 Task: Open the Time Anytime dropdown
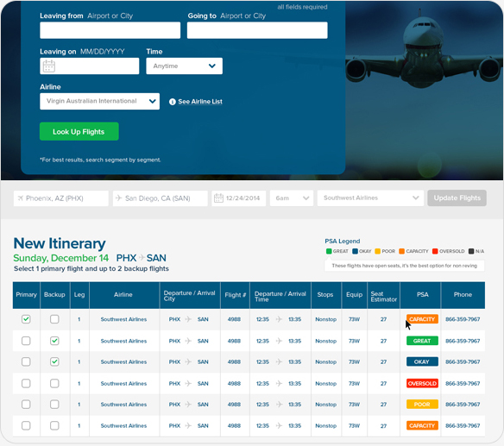[x=184, y=66]
